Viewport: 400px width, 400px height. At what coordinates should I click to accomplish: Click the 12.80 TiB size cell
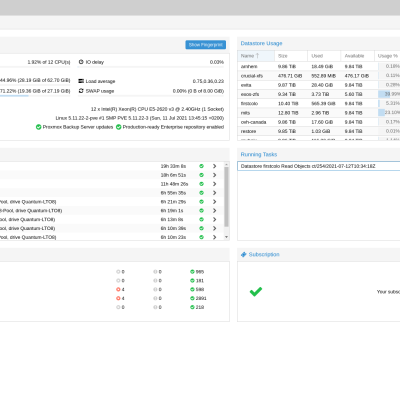288,113
